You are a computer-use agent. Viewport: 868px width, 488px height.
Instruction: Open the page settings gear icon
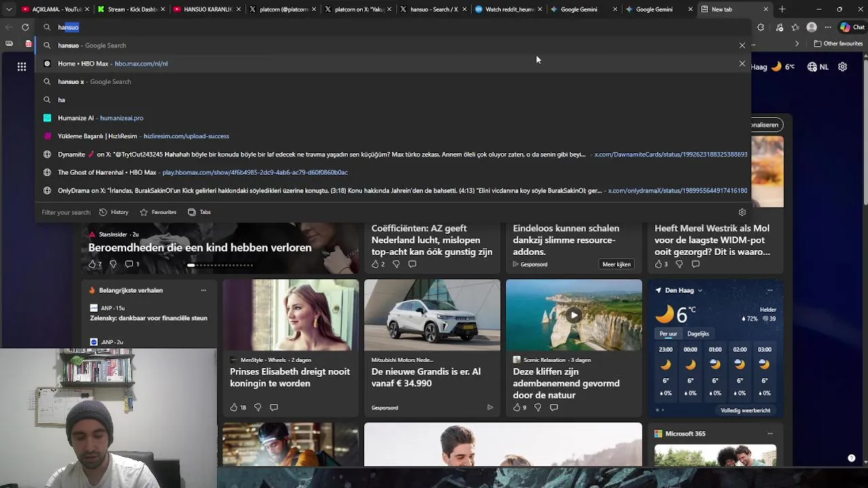(x=842, y=67)
